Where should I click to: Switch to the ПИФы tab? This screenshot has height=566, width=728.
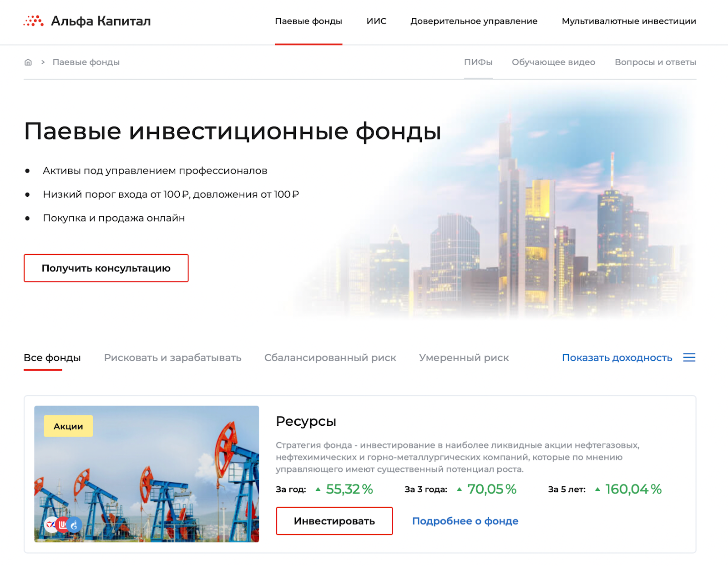(x=478, y=62)
